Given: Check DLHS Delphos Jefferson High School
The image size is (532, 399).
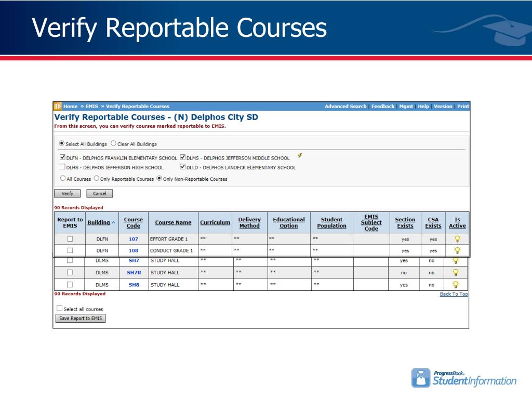Looking at the screenshot, I should 62,167.
